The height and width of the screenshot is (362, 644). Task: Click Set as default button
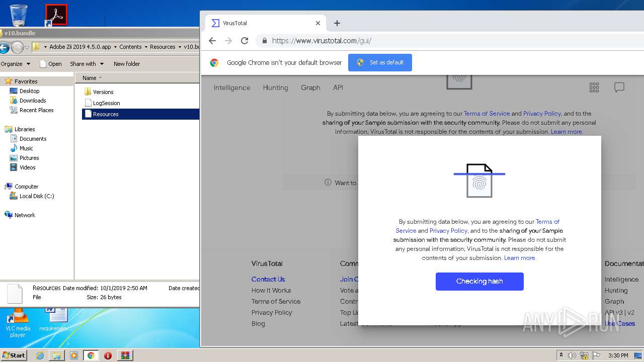click(x=380, y=62)
